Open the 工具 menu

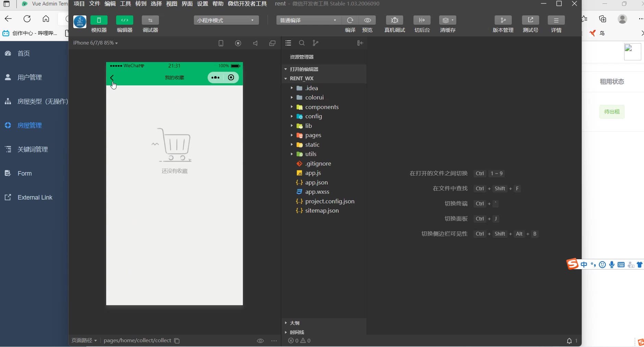pos(125,4)
